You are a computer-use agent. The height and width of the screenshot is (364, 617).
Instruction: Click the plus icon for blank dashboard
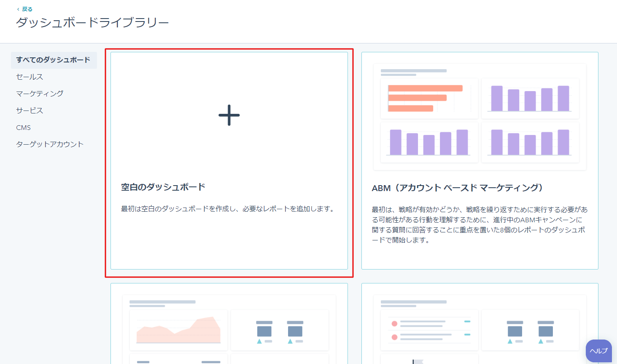[x=229, y=115]
